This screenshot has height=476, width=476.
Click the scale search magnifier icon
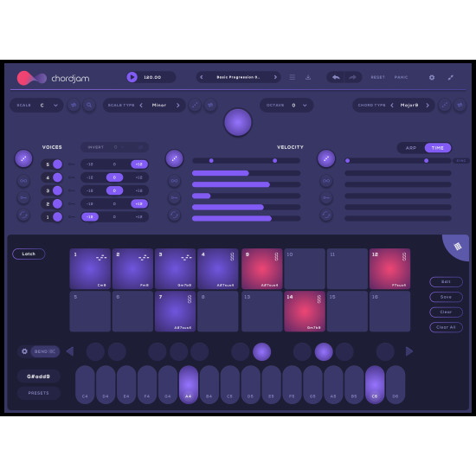click(89, 105)
